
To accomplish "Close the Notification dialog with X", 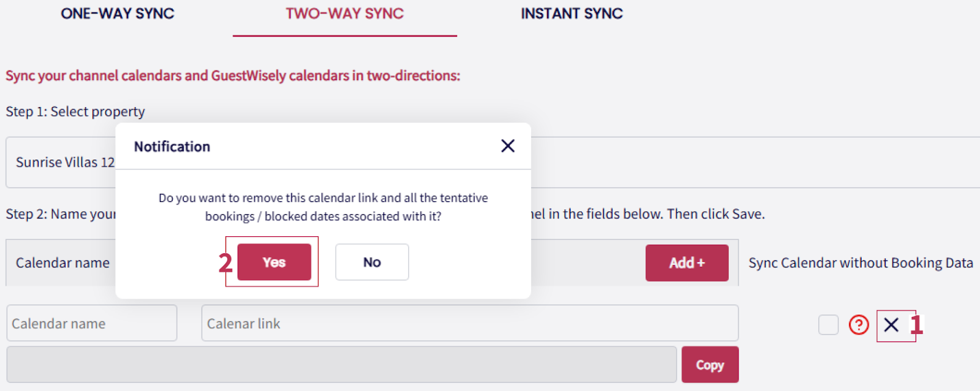I will 508,146.
